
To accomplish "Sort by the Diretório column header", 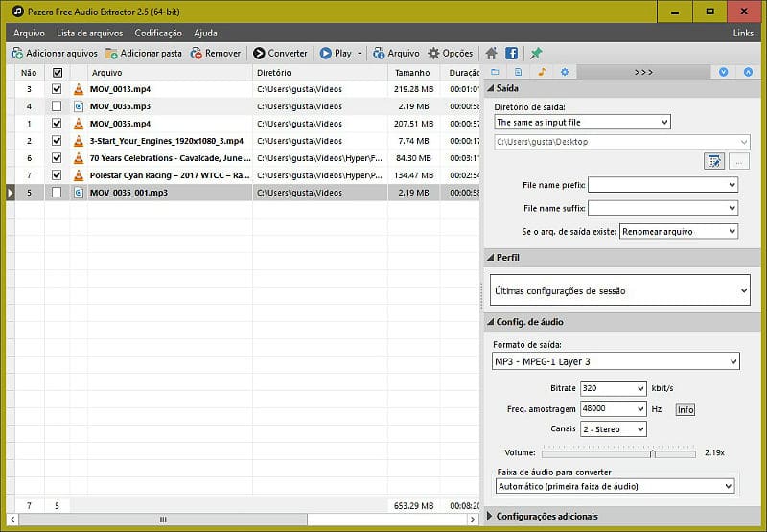I will coord(320,73).
